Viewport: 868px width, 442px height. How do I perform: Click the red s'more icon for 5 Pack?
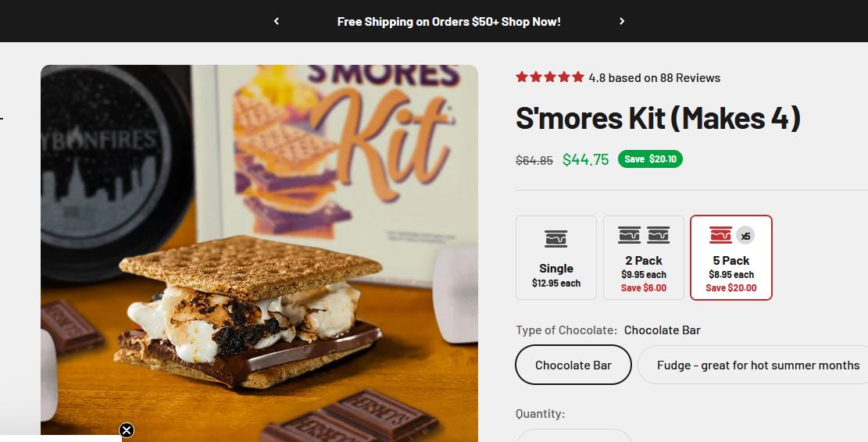coord(720,235)
